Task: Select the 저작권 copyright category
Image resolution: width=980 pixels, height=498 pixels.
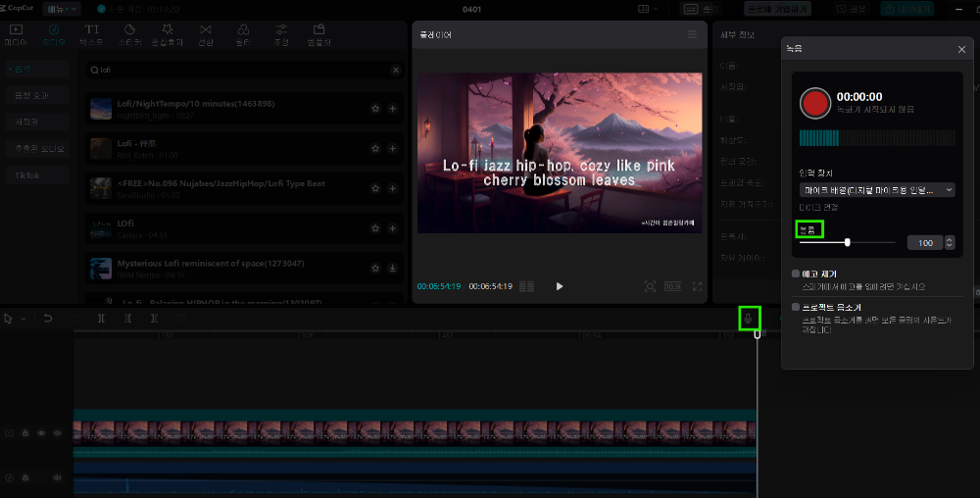Action: 35,122
